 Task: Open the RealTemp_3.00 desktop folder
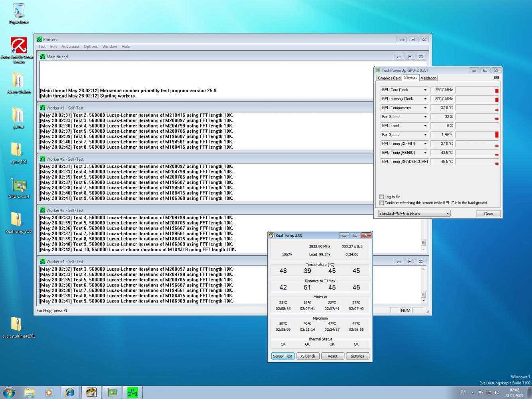pyautogui.click(x=18, y=220)
